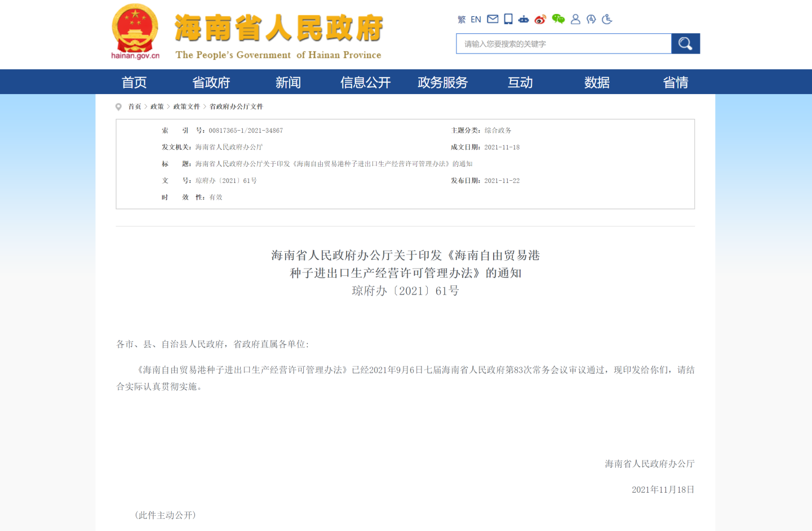
Task: Switch language to EN
Action: tap(476, 20)
